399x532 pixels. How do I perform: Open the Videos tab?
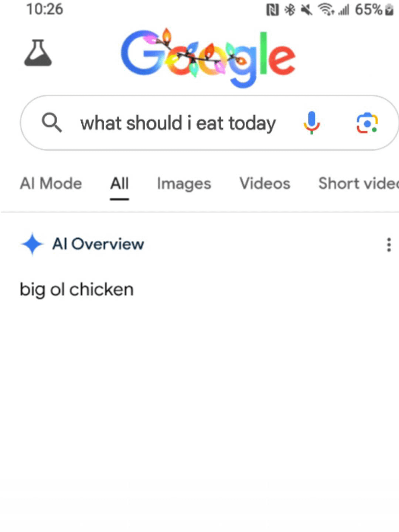(265, 183)
